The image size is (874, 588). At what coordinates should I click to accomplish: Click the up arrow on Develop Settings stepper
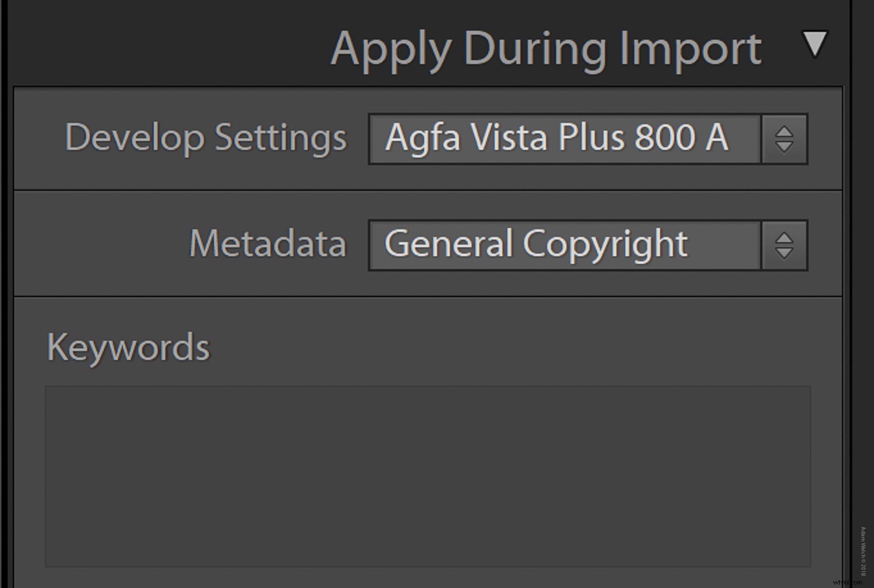pos(784,132)
